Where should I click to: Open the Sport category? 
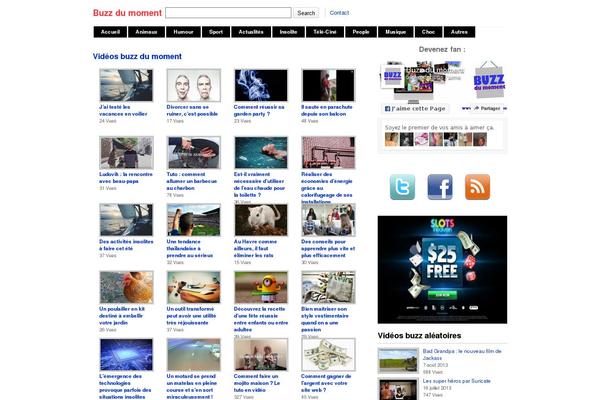click(x=216, y=32)
